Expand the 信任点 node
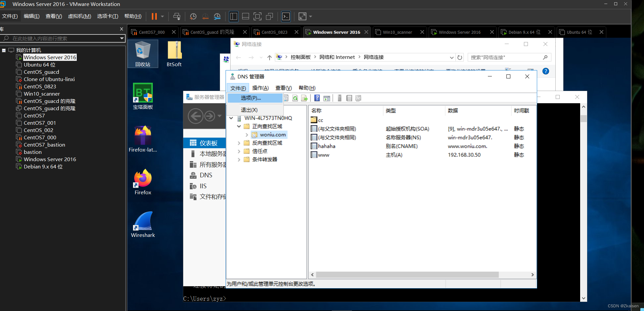This screenshot has height=311, width=644. click(239, 151)
